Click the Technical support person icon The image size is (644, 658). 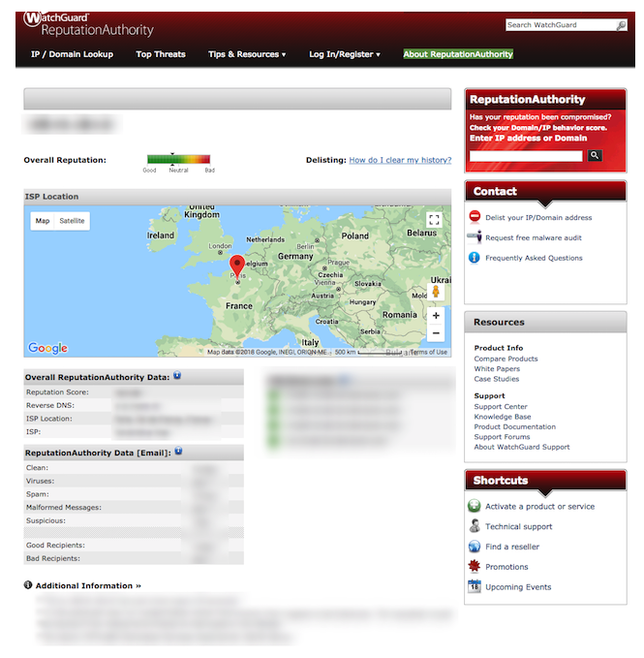[475, 525]
